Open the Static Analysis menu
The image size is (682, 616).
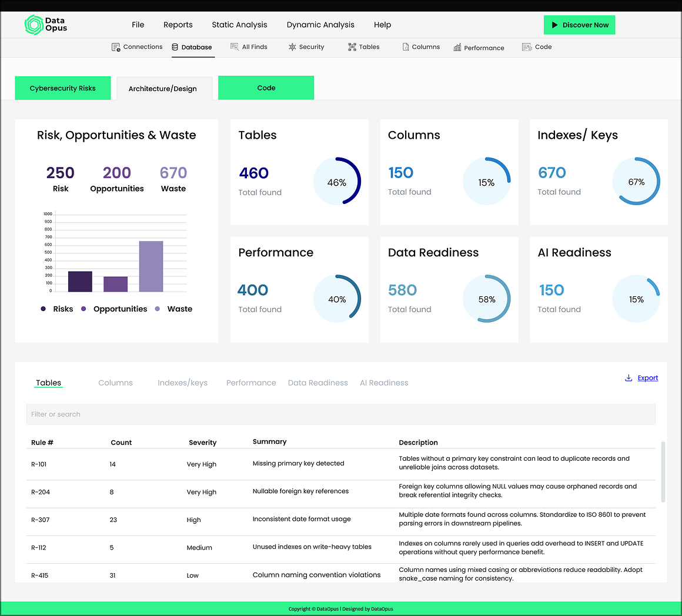tap(239, 25)
